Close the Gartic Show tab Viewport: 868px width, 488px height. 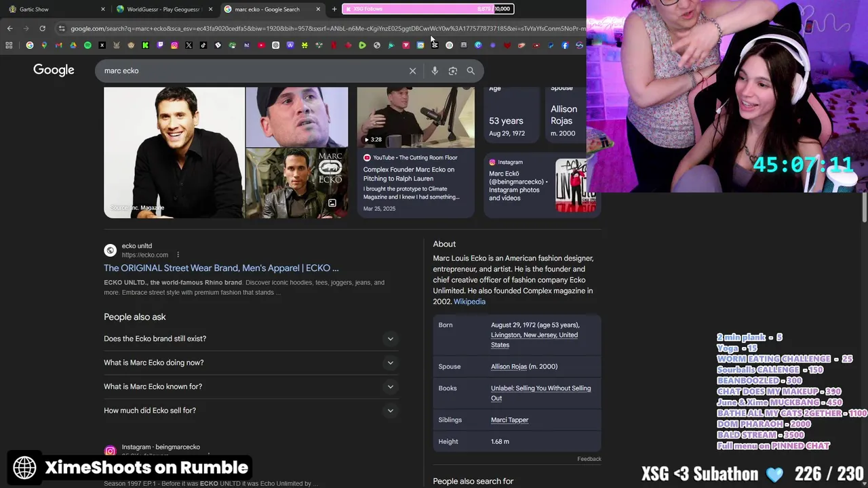(103, 9)
